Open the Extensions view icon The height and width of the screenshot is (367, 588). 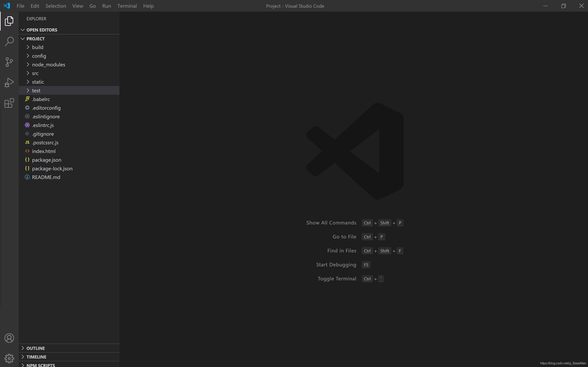click(x=9, y=103)
